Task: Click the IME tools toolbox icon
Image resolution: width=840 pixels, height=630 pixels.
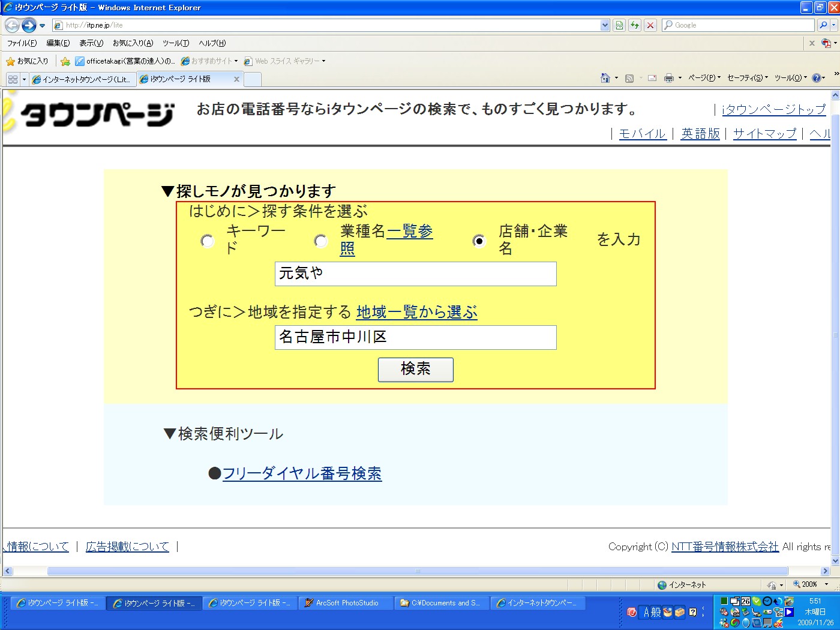Action: click(680, 612)
